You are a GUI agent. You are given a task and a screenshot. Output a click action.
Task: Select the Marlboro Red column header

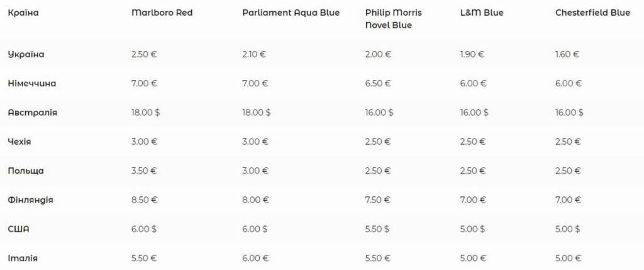pos(162,13)
